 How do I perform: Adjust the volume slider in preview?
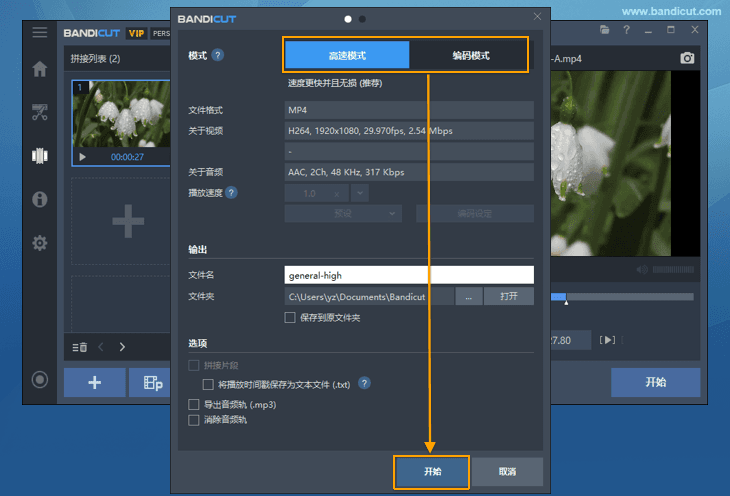[673, 270]
